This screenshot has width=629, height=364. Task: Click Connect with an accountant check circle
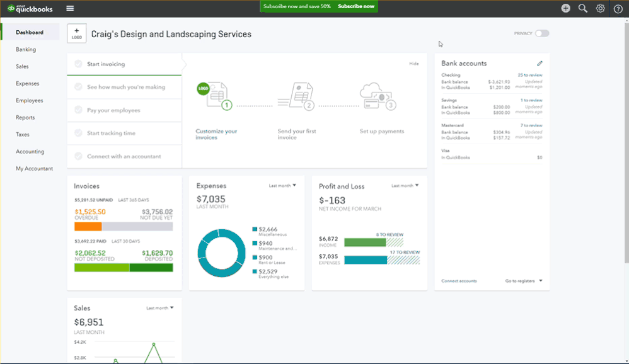click(78, 156)
